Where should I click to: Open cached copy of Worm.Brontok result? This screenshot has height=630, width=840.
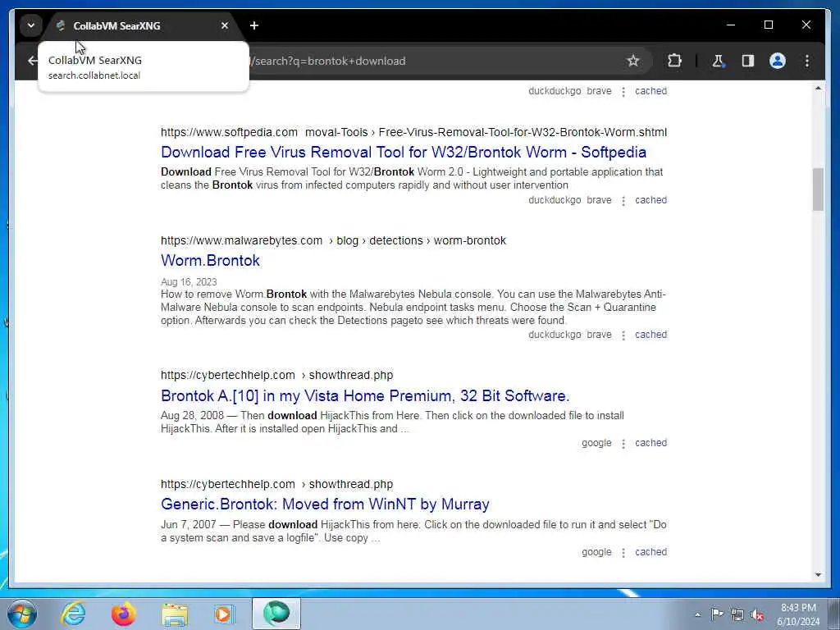[651, 335]
